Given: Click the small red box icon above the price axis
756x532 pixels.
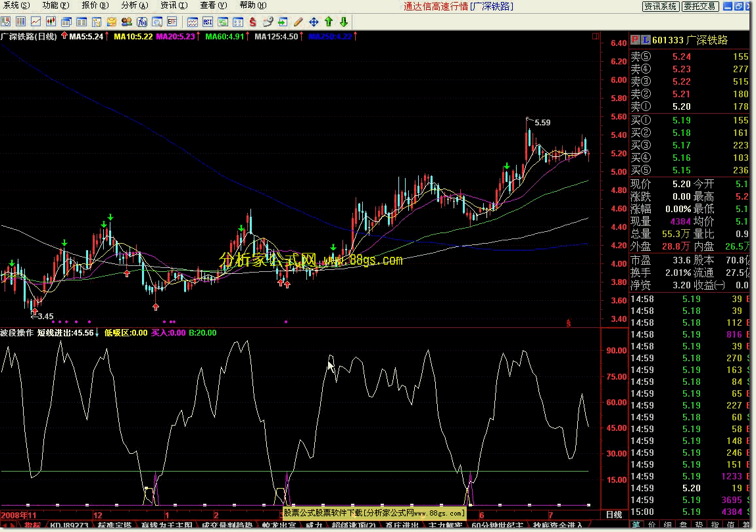Looking at the screenshot, I should click(596, 36).
